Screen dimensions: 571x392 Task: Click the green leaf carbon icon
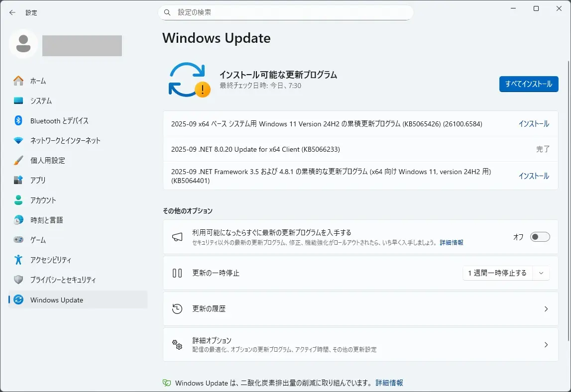click(167, 383)
